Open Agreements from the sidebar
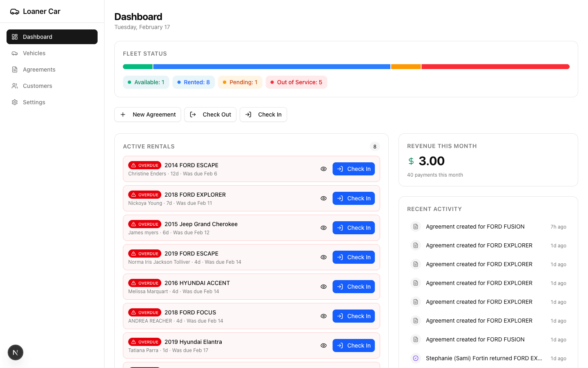The height and width of the screenshot is (368, 588). [52, 70]
